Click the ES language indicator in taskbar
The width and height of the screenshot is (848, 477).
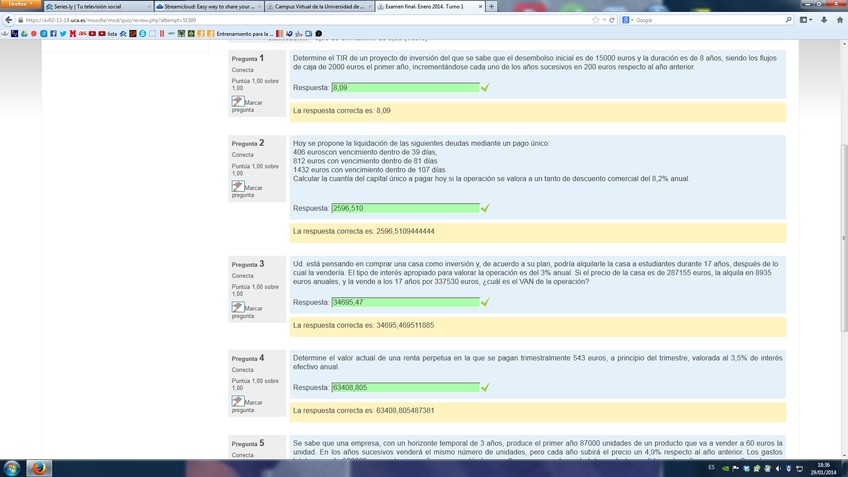tap(711, 468)
